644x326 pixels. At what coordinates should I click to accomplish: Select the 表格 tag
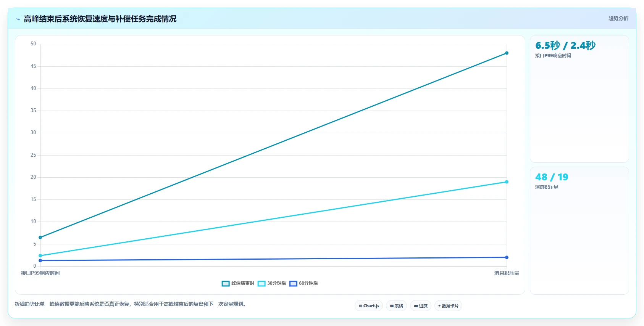click(396, 306)
